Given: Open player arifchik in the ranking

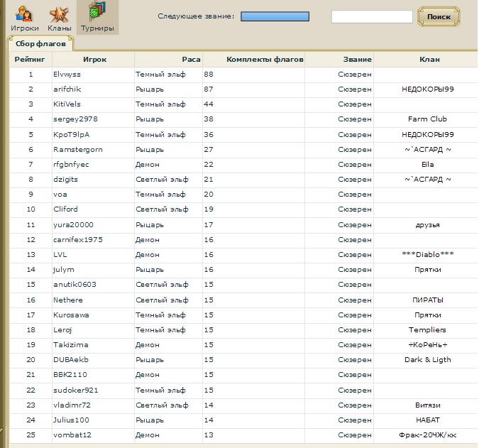Looking at the screenshot, I should [67, 89].
